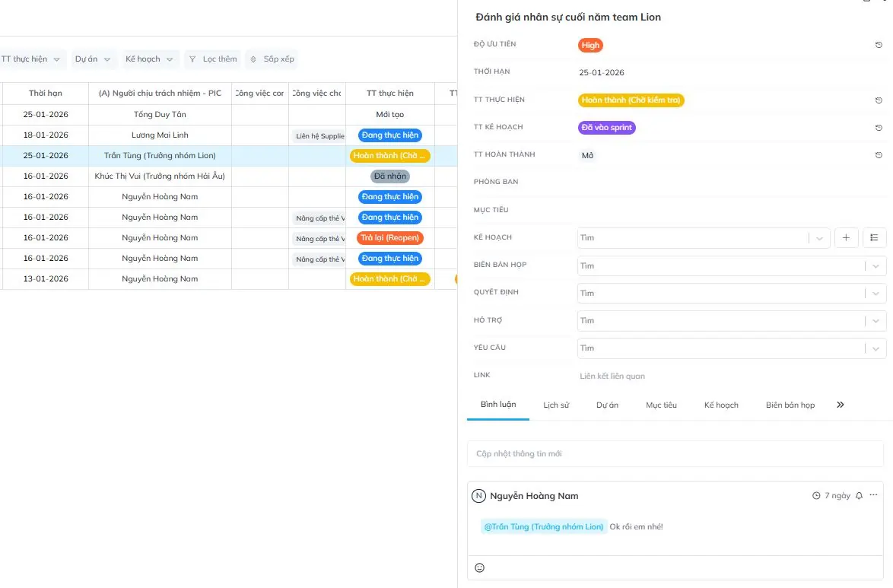This screenshot has width=893, height=588.
Task: Open the Dự án filter dropdown
Action: (94, 59)
